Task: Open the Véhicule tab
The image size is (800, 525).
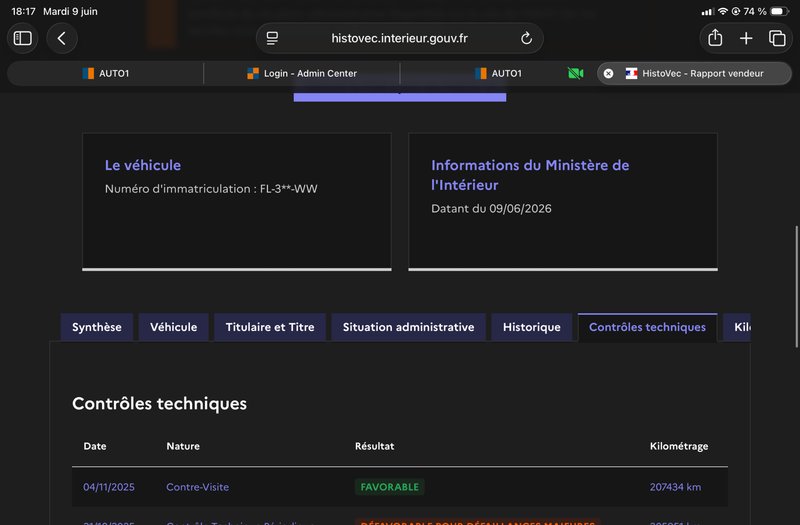Action: pyautogui.click(x=173, y=327)
